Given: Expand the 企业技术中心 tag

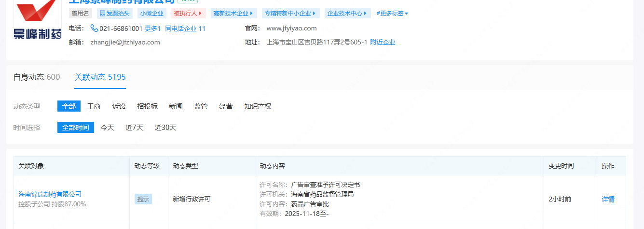Looking at the screenshot, I should (347, 14).
